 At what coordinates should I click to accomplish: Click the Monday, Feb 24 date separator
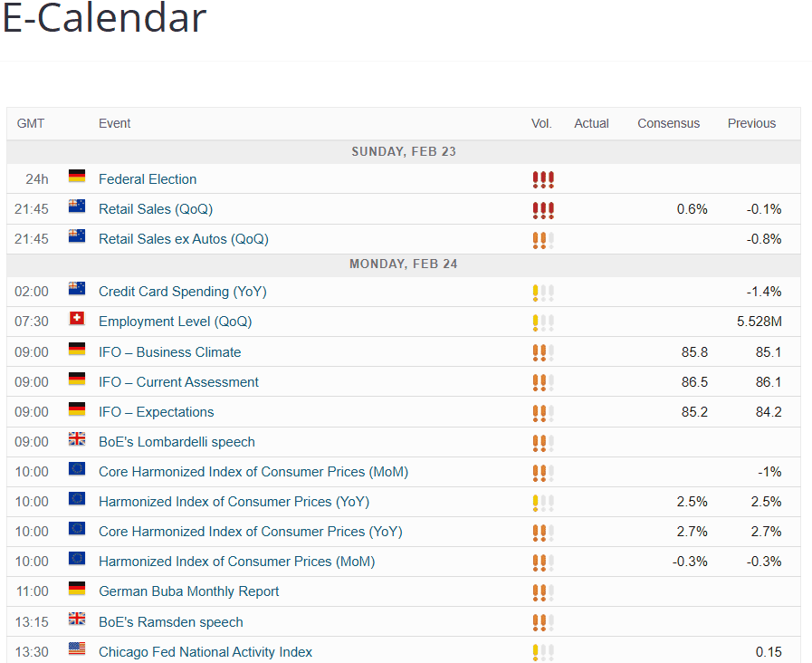403,264
